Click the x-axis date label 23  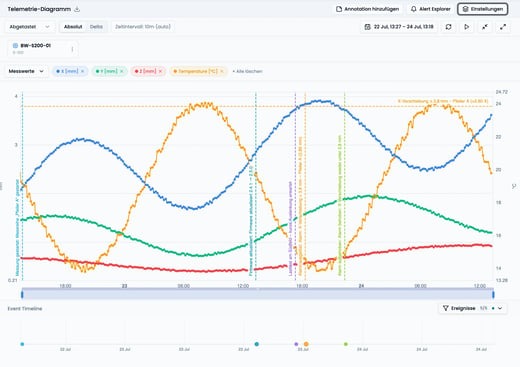pos(124,286)
